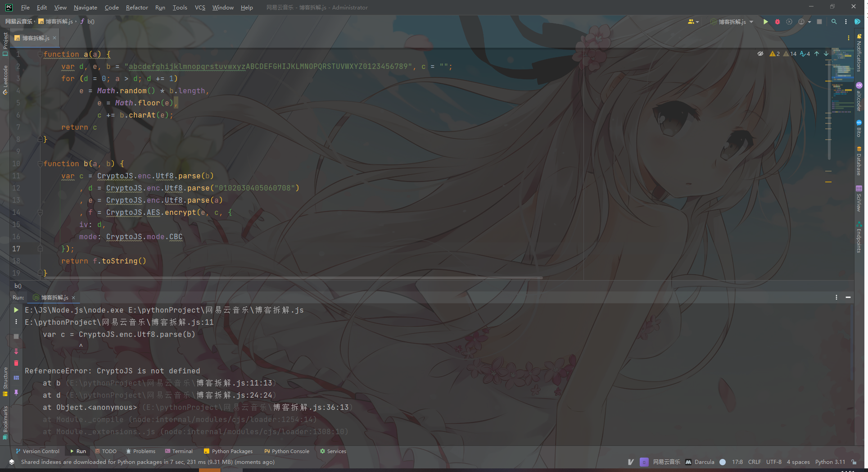
Task: Collapse function a fold marker on line 1
Action: pos(40,54)
